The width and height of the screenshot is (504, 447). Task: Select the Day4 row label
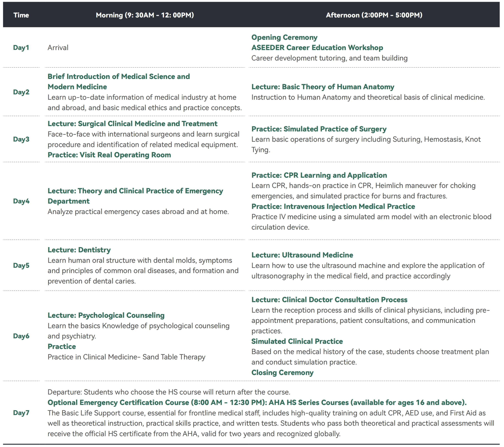21,201
